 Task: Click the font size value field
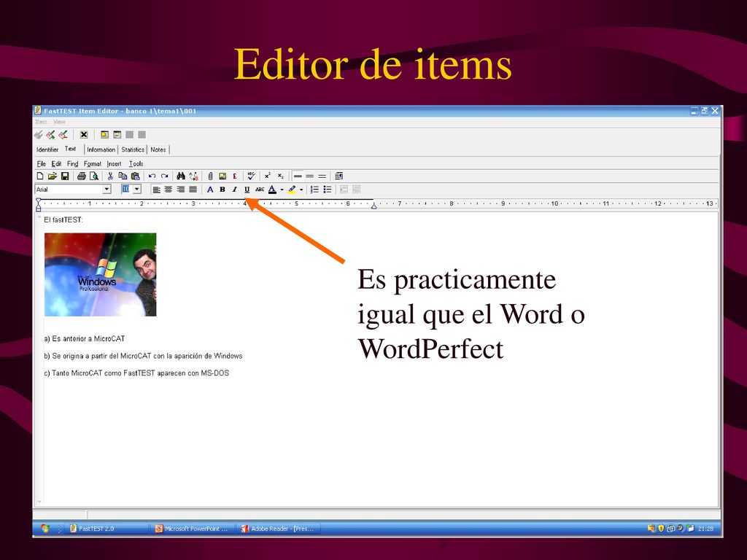pyautogui.click(x=125, y=190)
